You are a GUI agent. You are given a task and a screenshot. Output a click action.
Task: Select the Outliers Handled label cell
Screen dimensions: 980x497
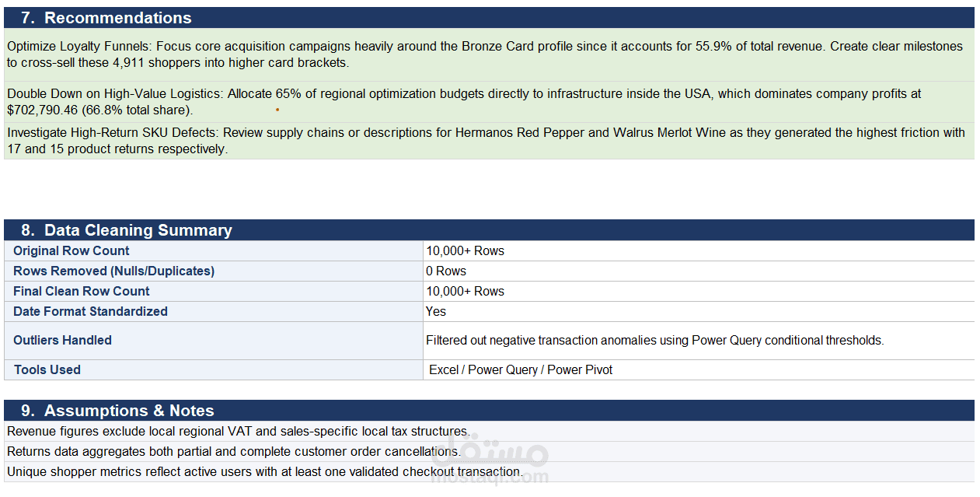[214, 341]
